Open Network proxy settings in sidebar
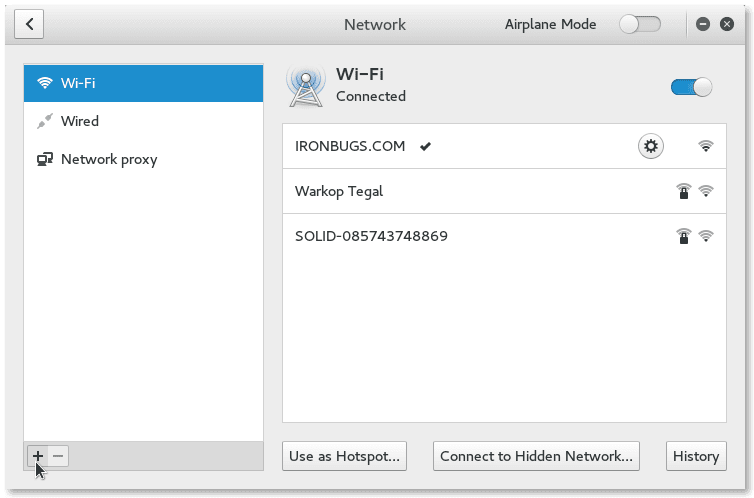 143,159
